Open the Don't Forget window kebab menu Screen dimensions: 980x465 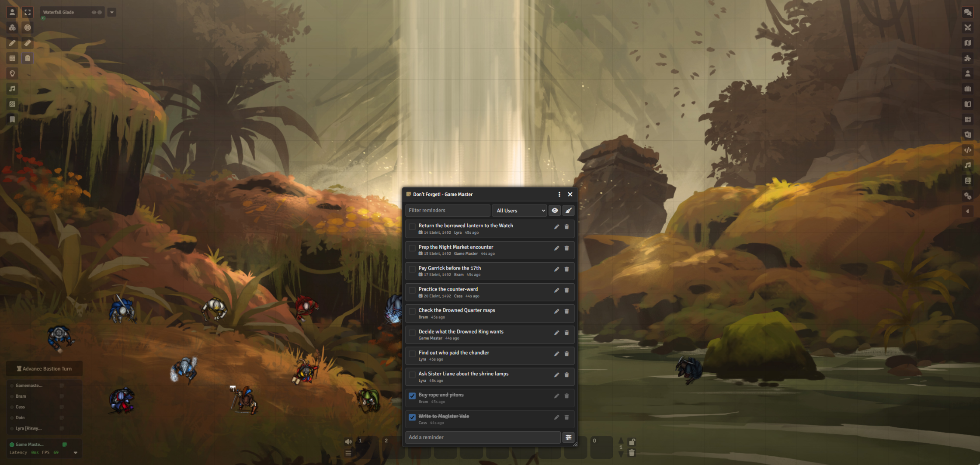coord(559,194)
